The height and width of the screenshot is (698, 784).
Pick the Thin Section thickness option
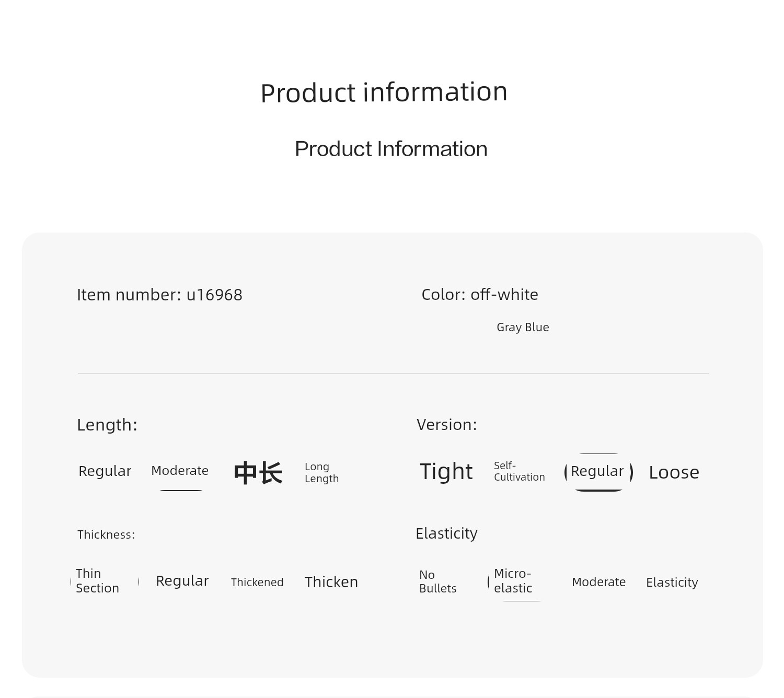[x=97, y=581]
